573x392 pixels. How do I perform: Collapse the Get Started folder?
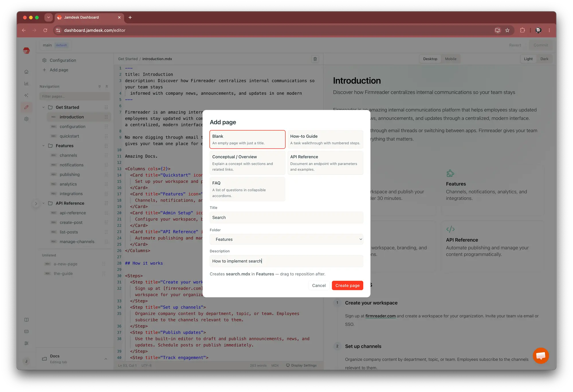click(44, 107)
